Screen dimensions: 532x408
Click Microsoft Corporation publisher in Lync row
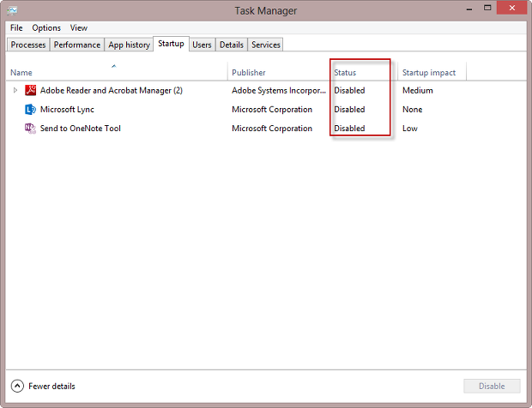272,109
